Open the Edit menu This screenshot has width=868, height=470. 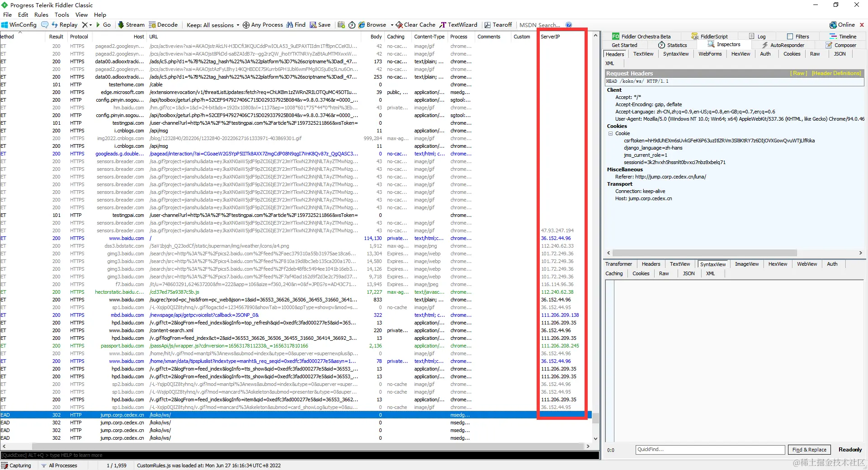pos(23,14)
